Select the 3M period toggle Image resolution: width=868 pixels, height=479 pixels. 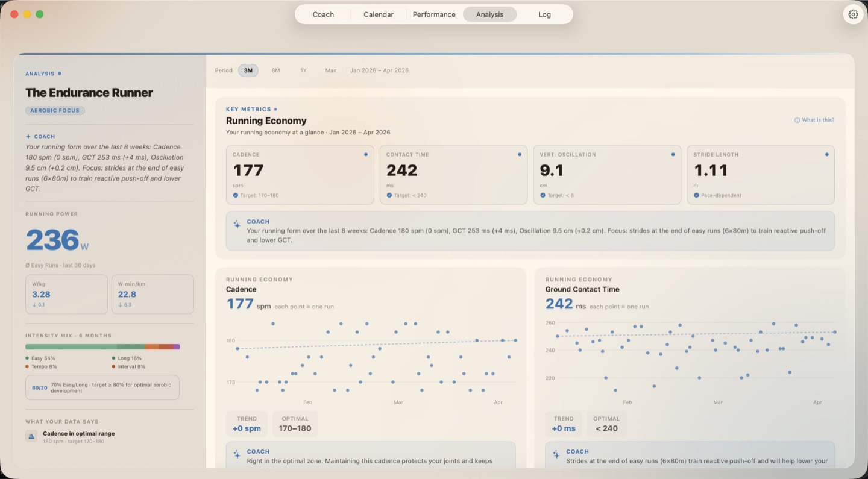coord(248,70)
